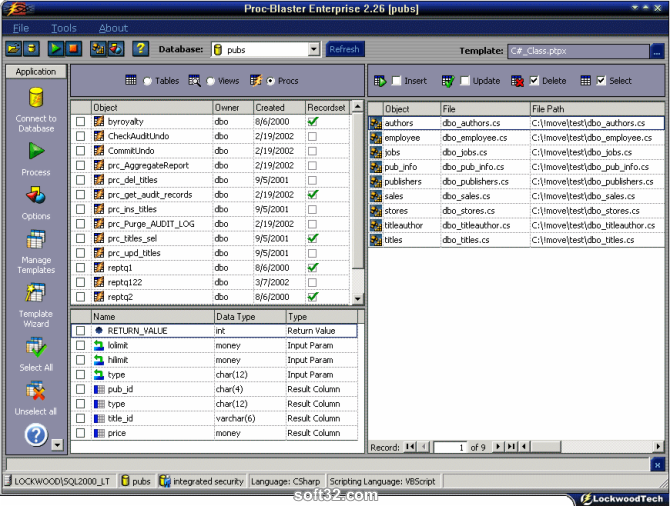This screenshot has height=506, width=670.
Task: Click the Views magnifier icon
Action: [x=194, y=80]
